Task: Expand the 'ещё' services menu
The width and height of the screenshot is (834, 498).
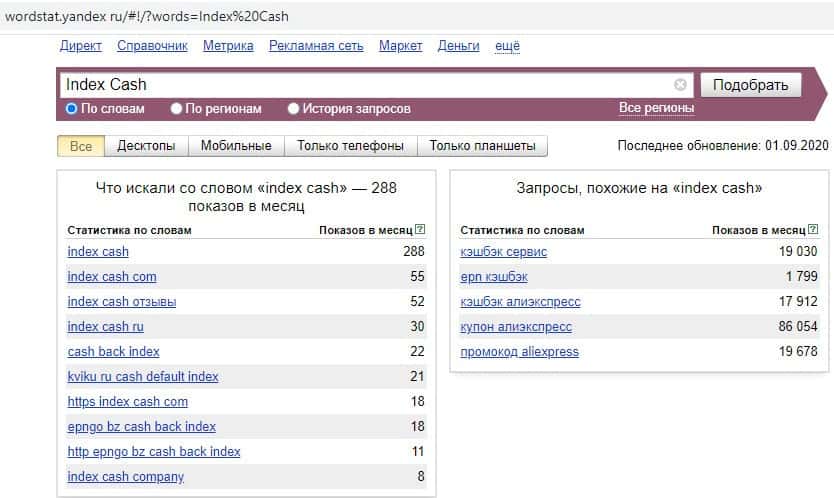Action: [x=507, y=46]
